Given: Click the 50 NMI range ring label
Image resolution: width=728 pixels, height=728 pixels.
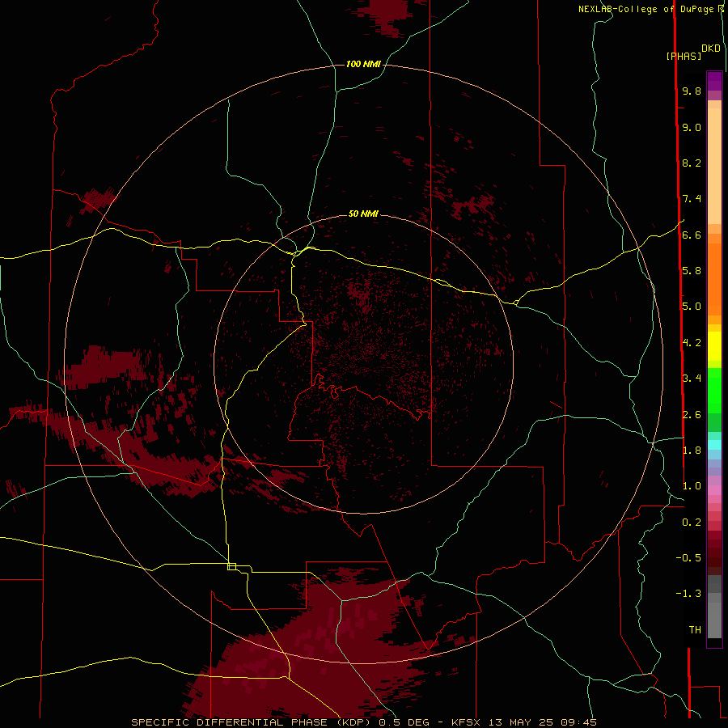Looking at the screenshot, I should tap(363, 214).
